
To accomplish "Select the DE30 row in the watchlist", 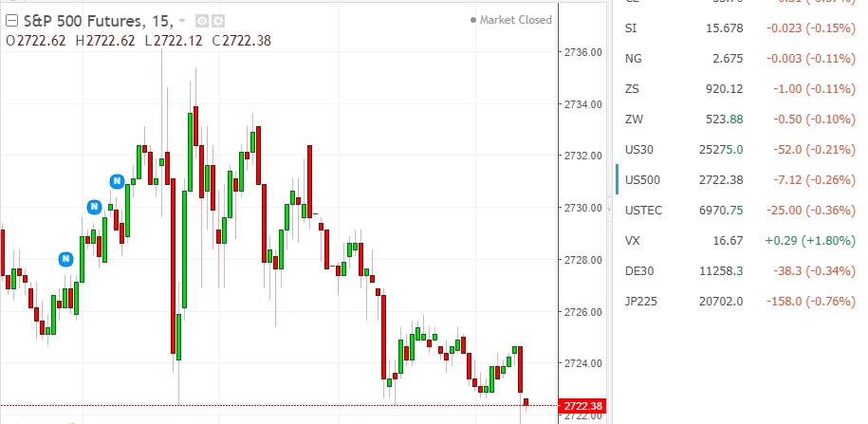I will tap(740, 271).
